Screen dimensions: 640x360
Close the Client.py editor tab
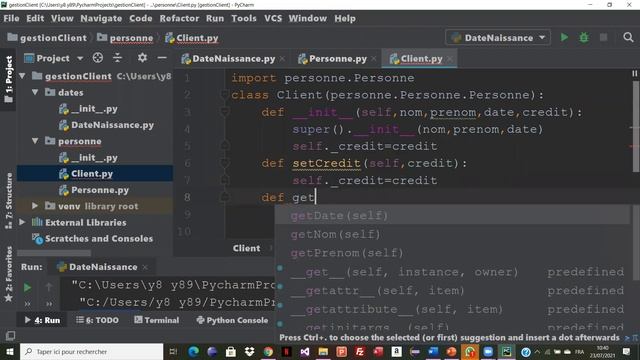point(450,59)
